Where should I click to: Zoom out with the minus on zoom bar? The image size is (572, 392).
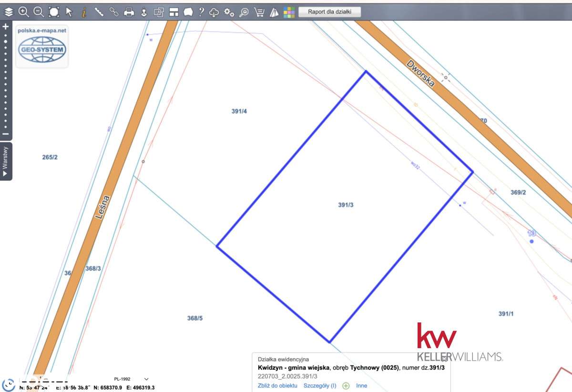click(x=6, y=134)
